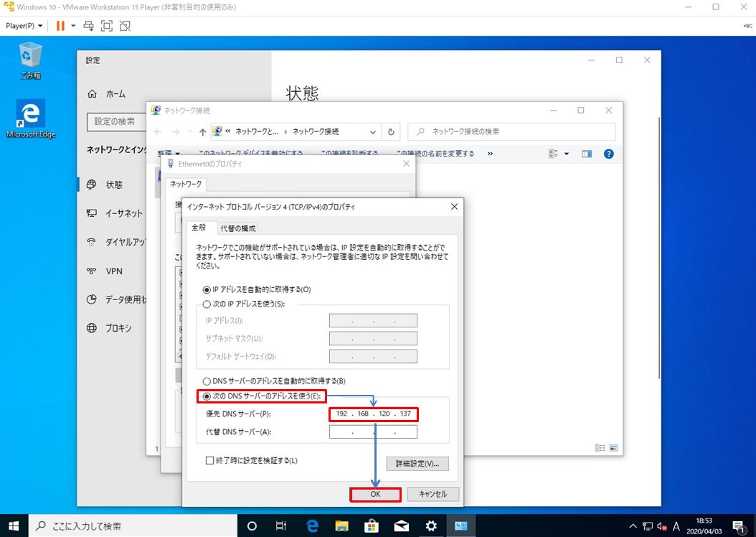Click この接続の名前を変更する toolbar command
756x537 pixels.
[435, 154]
